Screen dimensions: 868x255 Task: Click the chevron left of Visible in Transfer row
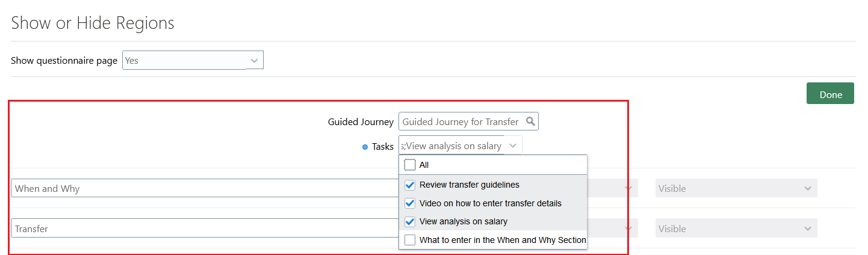(629, 229)
